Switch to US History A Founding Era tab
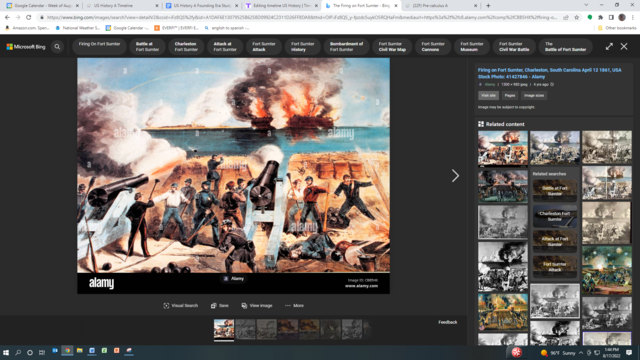640x360 pixels. (201, 6)
